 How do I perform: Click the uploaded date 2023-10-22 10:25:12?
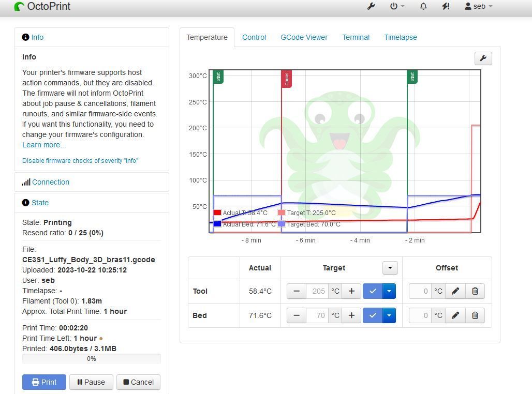(92, 270)
